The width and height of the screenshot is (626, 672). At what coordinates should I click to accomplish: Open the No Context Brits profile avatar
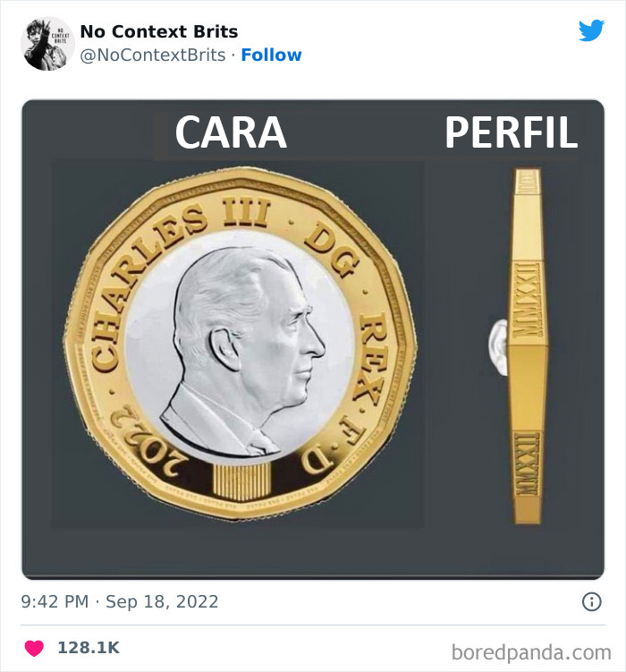(x=47, y=43)
